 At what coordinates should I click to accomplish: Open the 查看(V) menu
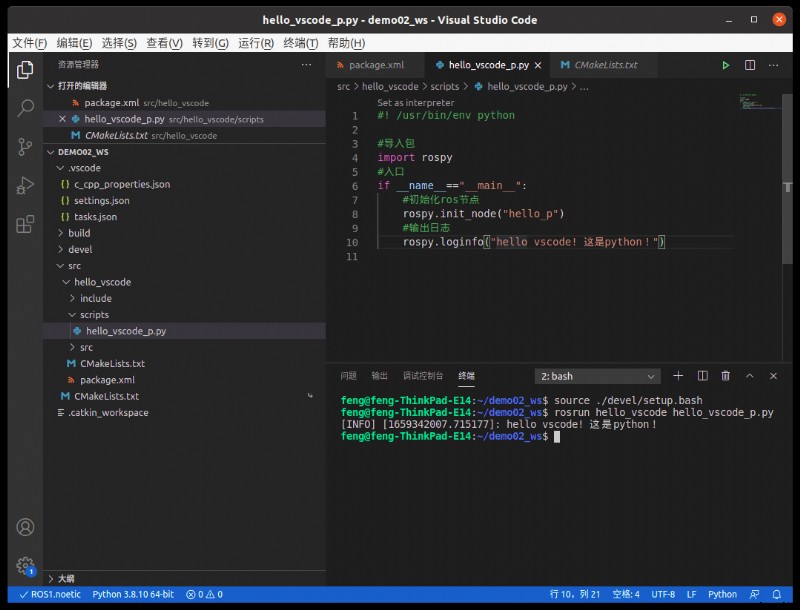pyautogui.click(x=164, y=43)
